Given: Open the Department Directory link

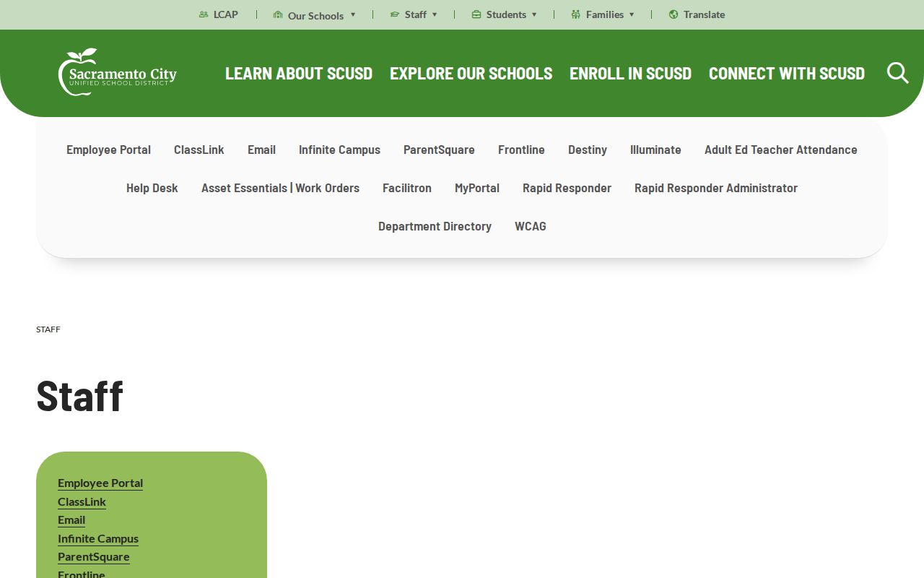Looking at the screenshot, I should [x=435, y=226].
